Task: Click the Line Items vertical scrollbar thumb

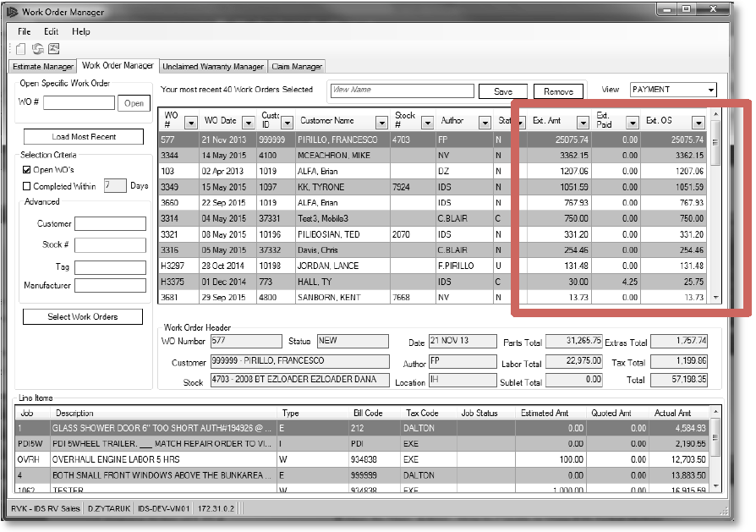Action: pos(715,437)
